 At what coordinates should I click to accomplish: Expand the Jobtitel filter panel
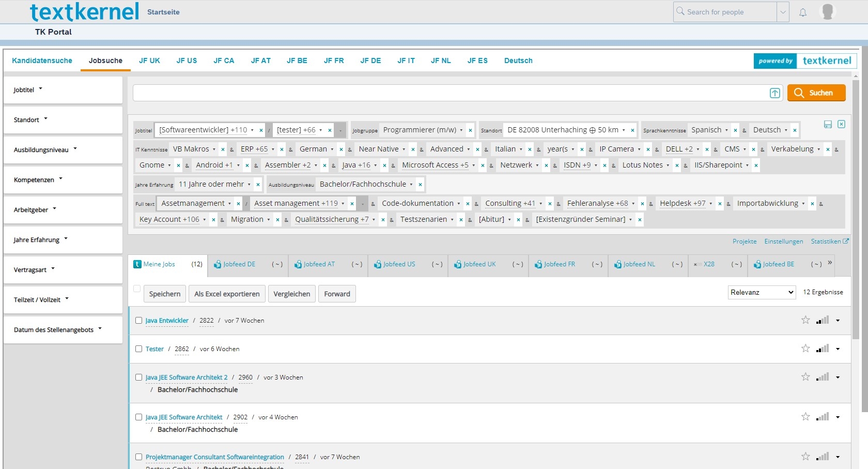(63, 90)
